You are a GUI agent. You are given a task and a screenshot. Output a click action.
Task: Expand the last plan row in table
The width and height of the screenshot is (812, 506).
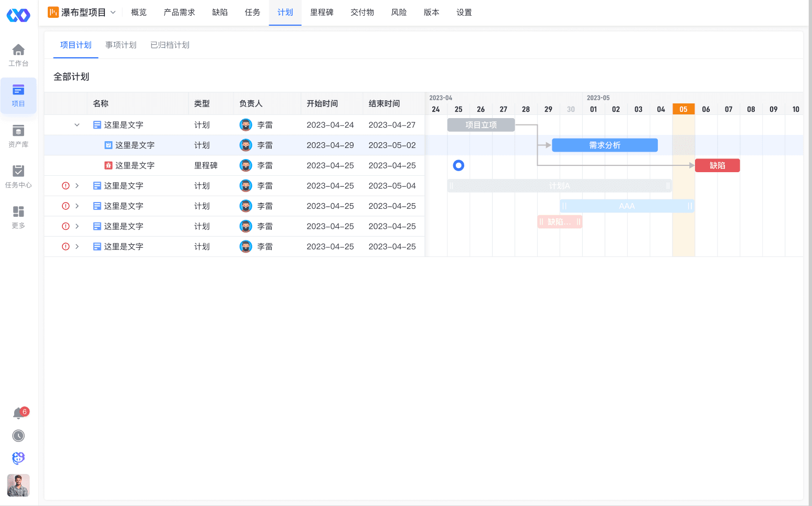tap(77, 247)
